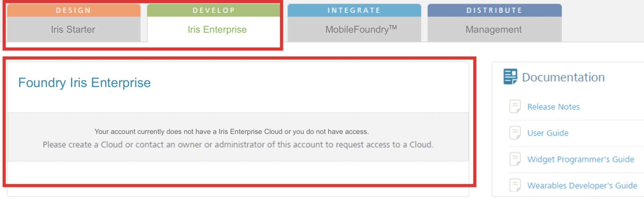The image size is (644, 200).
Task: Click the Documentation heading text
Action: (x=563, y=77)
